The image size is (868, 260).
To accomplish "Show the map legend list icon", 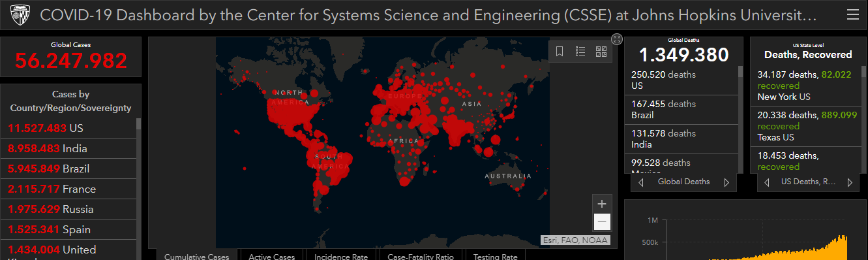I will pos(580,51).
